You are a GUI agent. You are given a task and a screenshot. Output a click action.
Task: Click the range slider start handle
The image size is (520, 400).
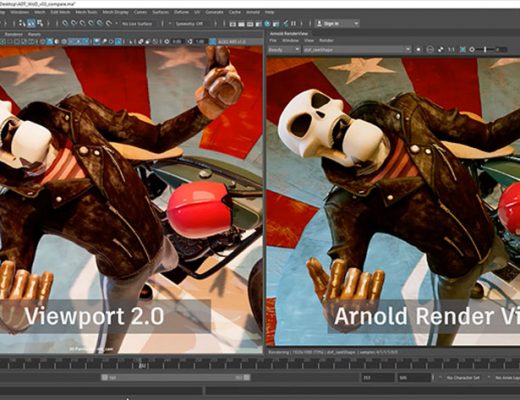(x=105, y=377)
